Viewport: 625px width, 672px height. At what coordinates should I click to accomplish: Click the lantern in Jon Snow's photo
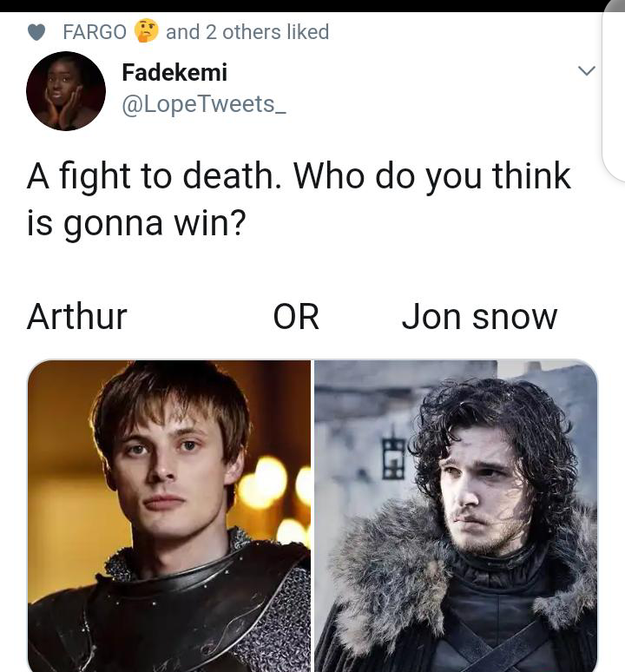(x=393, y=458)
